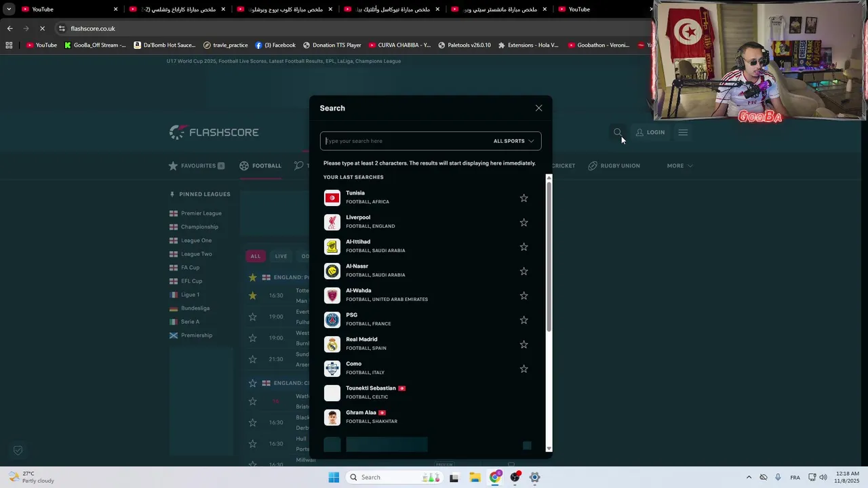Favourite Al-Nassr with its star
868x488 pixels.
(524, 271)
